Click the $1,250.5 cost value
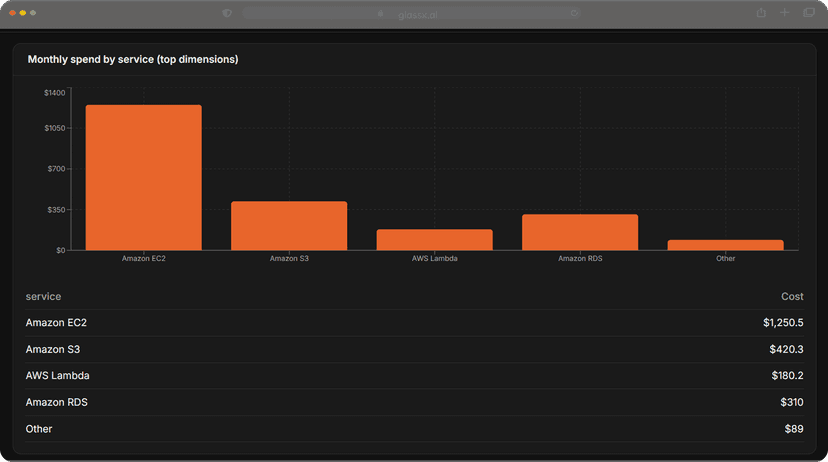The height and width of the screenshot is (462, 828). pyautogui.click(x=783, y=323)
